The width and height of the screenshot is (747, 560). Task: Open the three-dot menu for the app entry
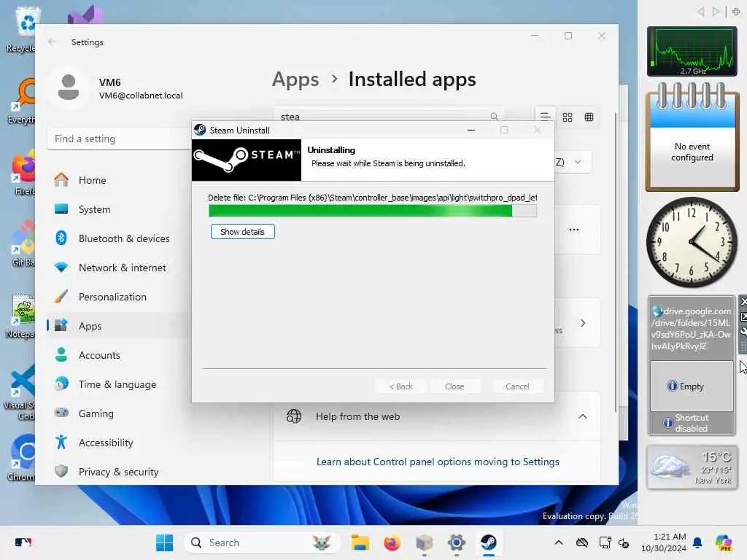pos(574,230)
